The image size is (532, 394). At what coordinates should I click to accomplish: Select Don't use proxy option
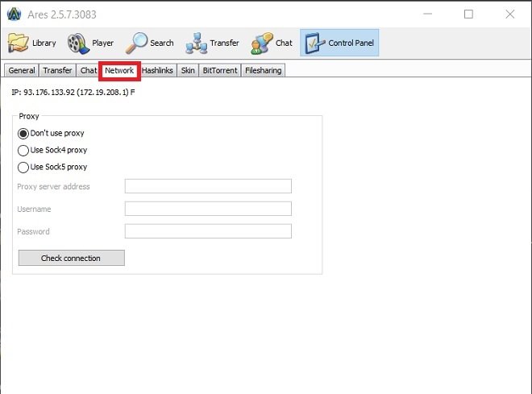[51, 133]
